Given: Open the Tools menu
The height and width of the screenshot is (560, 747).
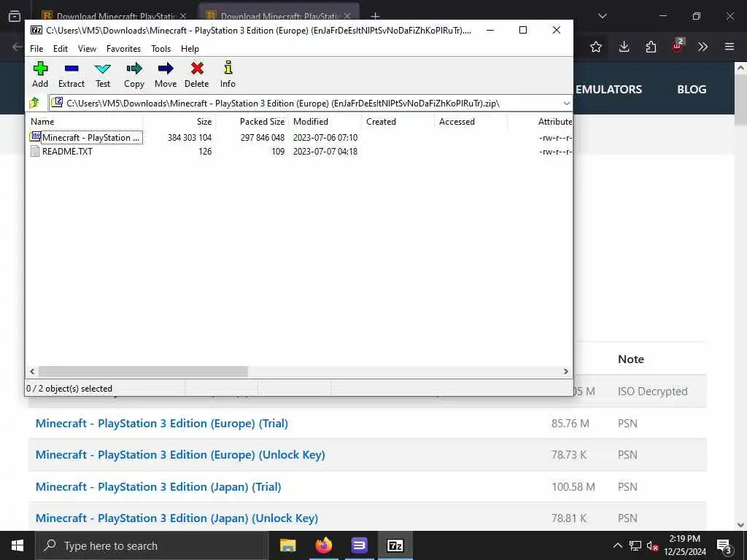Looking at the screenshot, I should coord(161,49).
